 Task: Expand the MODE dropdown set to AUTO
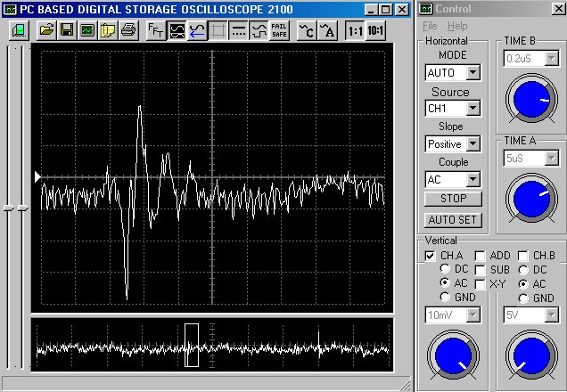pyautogui.click(x=472, y=72)
